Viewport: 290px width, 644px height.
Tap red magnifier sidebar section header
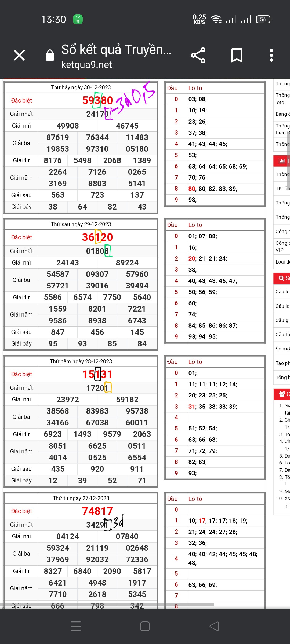pos(282,278)
